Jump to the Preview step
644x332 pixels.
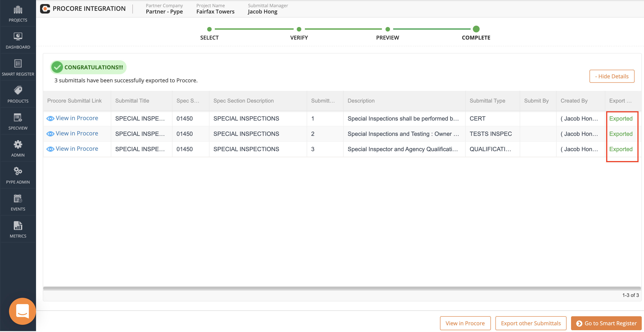pos(387,29)
